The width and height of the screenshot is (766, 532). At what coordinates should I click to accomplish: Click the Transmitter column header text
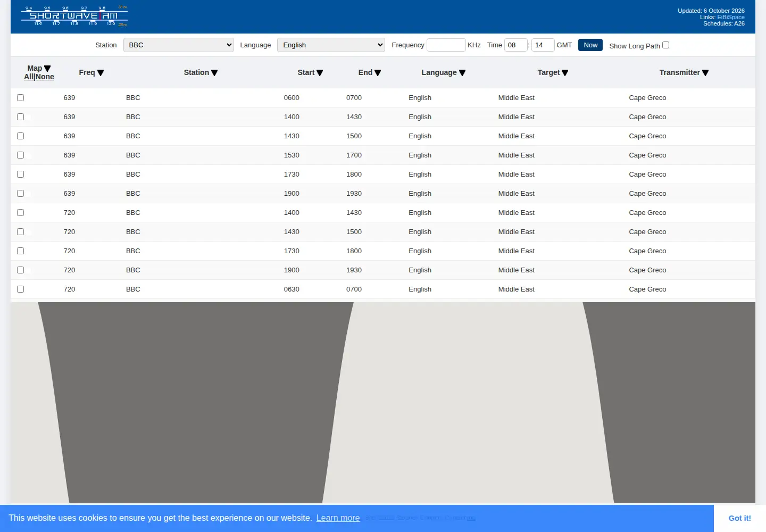click(679, 73)
